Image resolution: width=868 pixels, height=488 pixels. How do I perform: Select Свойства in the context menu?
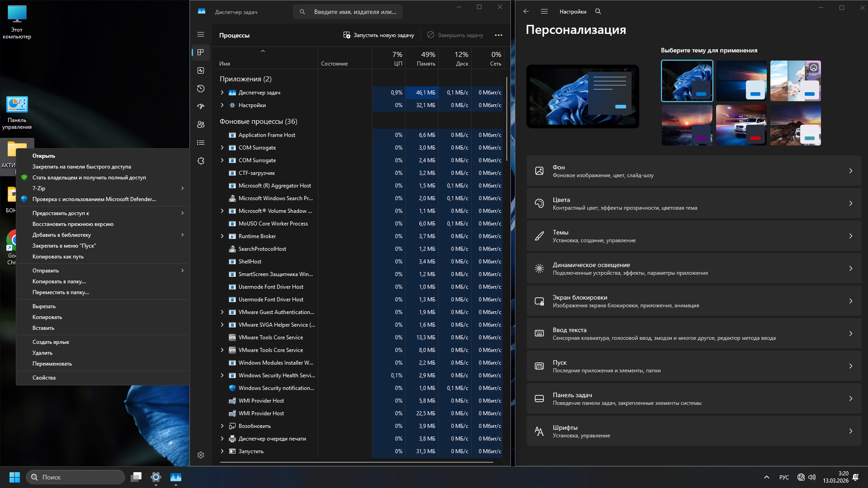[x=44, y=378]
